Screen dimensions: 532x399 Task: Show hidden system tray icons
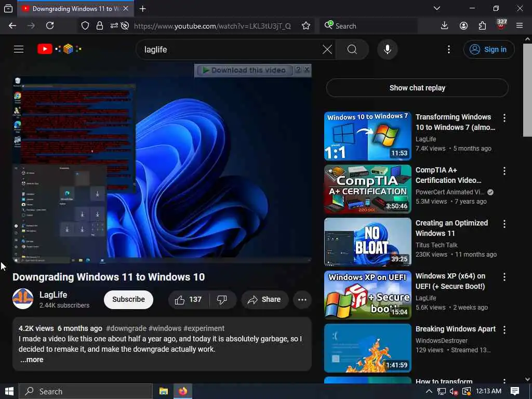click(x=429, y=392)
